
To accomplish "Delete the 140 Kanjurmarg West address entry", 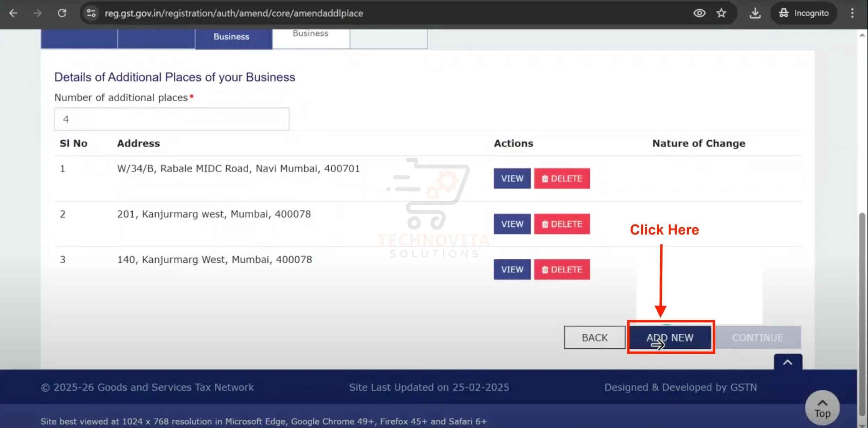I will (562, 269).
